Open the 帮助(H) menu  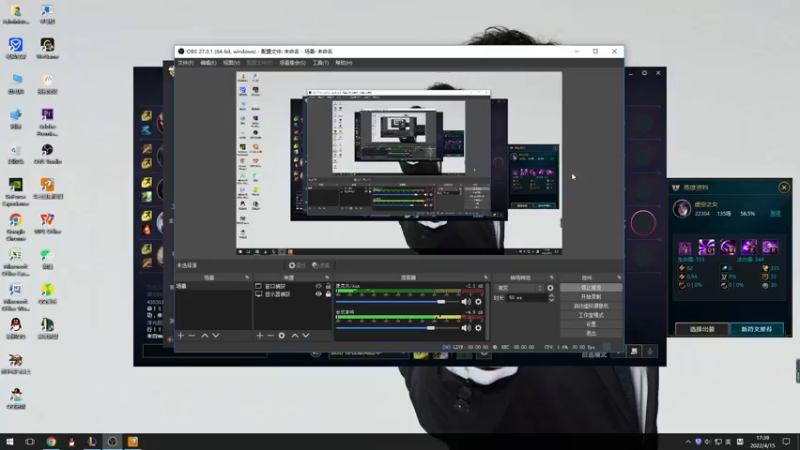pos(343,63)
